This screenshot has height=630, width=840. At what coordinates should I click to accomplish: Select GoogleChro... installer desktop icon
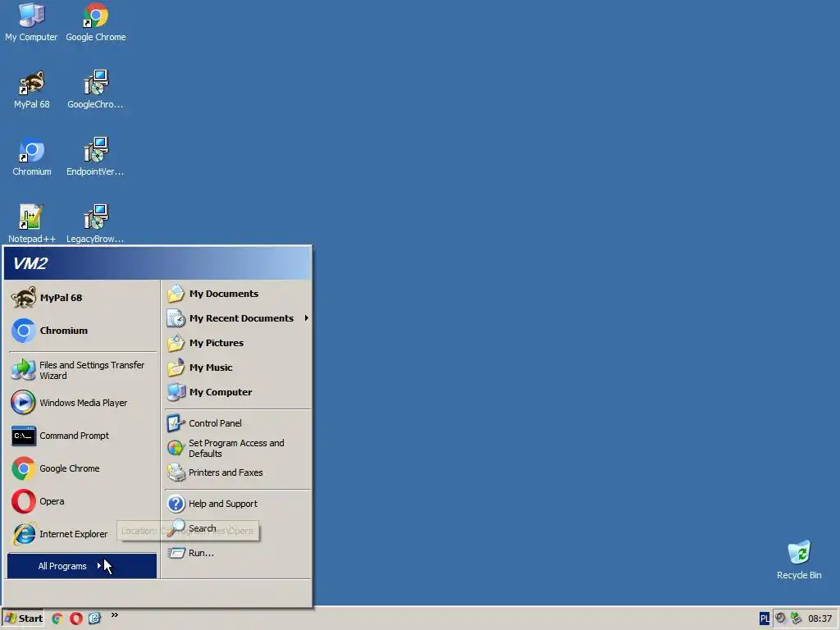95,90
